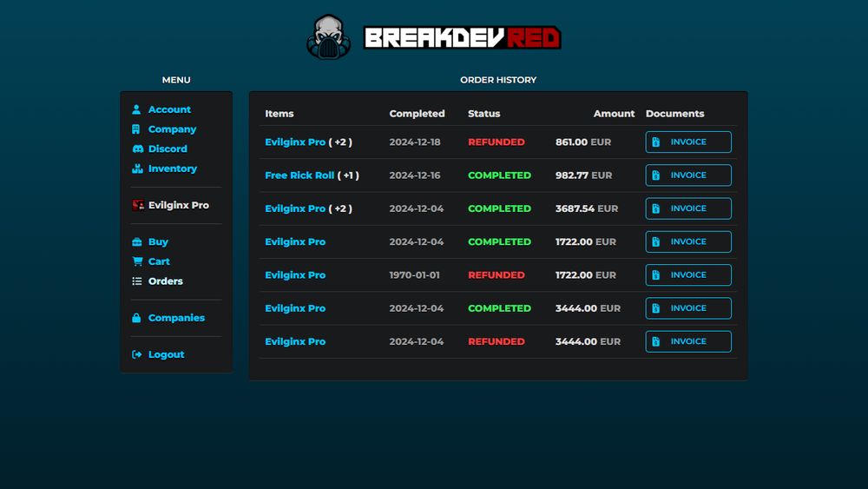This screenshot has width=868, height=489.
Task: Select the Orders menu item
Action: click(166, 281)
